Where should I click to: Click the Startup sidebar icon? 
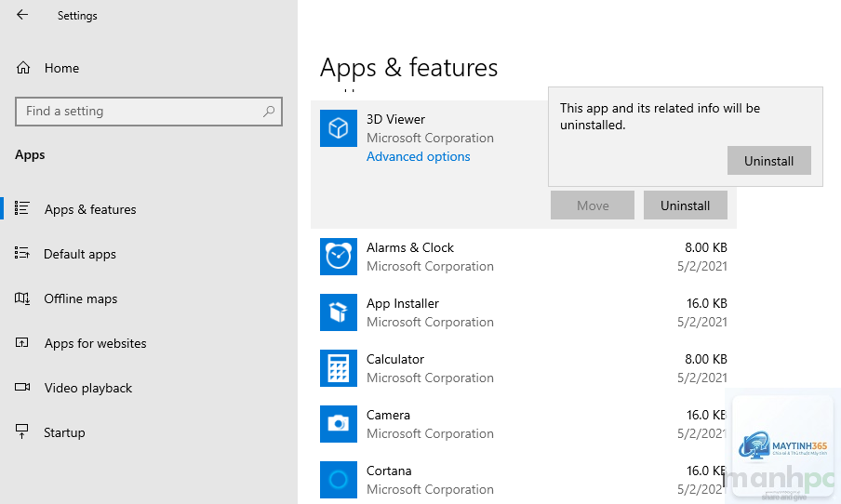point(22,431)
